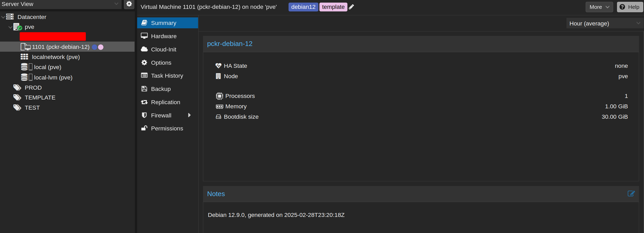Click the Help button
This screenshot has width=644, height=233.
tap(630, 7)
